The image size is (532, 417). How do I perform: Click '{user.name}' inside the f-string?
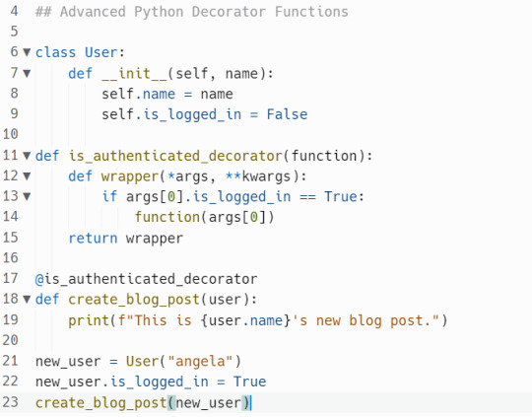(x=246, y=320)
